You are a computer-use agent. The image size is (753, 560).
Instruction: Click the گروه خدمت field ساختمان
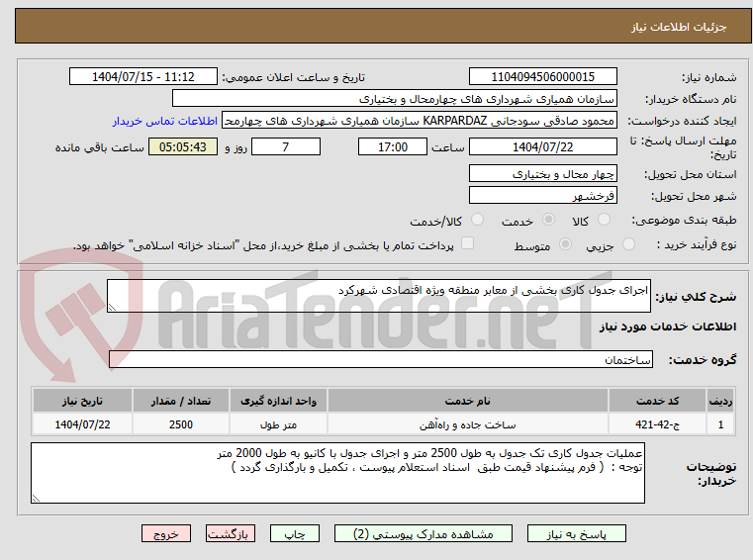(381, 360)
